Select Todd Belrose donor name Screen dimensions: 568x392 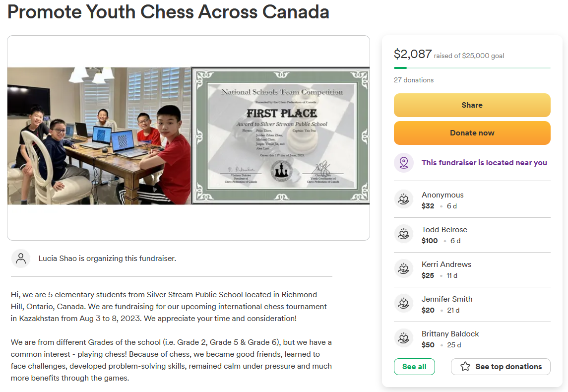click(x=444, y=230)
